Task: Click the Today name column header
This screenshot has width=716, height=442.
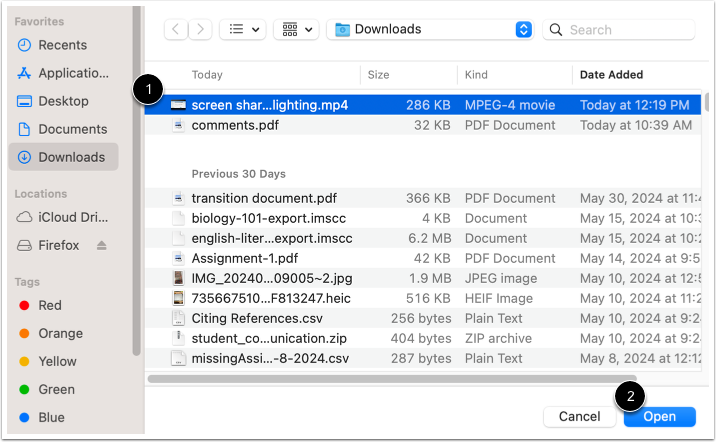Action: pyautogui.click(x=207, y=75)
